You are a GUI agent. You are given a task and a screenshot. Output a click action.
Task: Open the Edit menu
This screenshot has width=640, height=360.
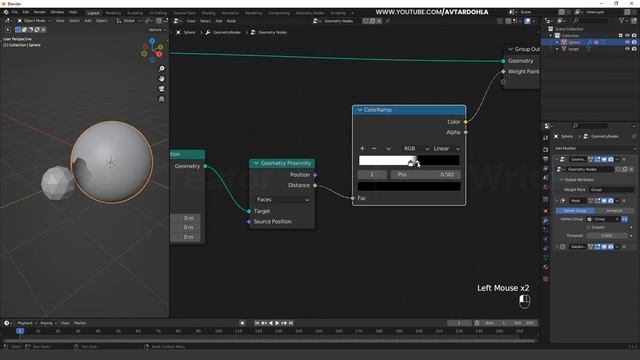coord(26,12)
